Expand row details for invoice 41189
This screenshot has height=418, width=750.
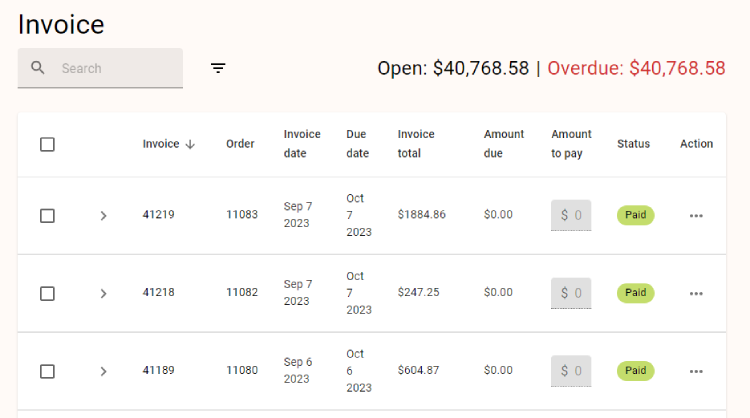point(103,371)
